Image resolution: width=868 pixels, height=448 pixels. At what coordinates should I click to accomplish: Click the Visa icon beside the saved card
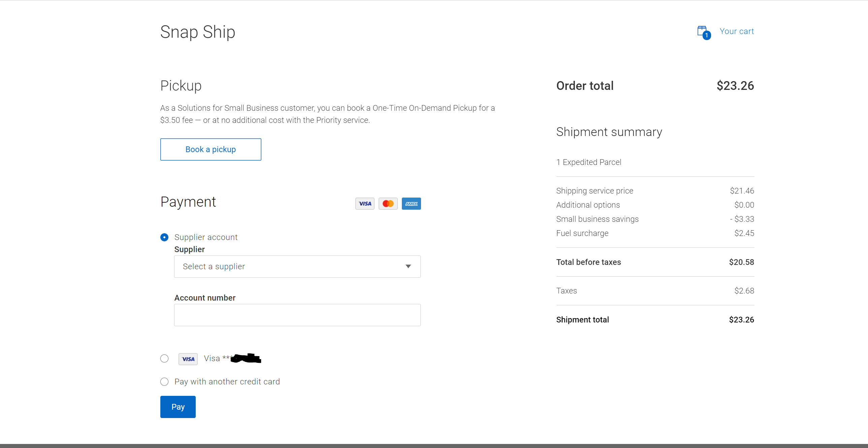tap(188, 358)
